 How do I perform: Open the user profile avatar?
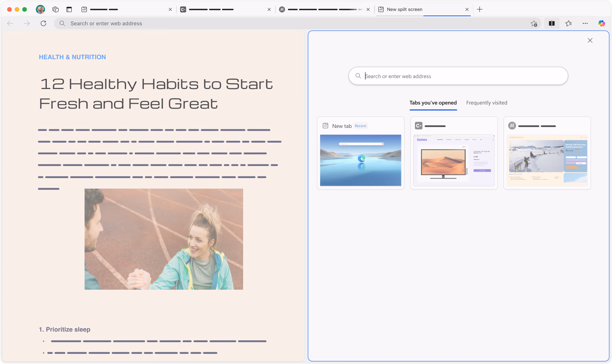tap(40, 9)
